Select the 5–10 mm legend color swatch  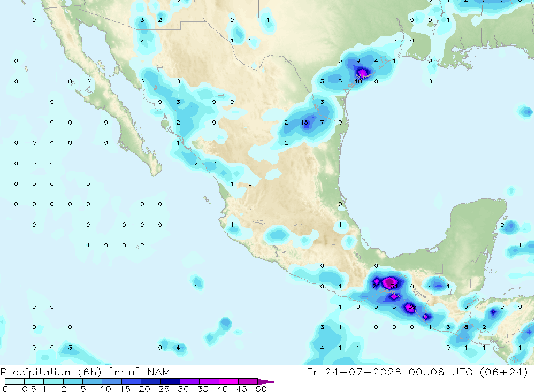(93, 381)
